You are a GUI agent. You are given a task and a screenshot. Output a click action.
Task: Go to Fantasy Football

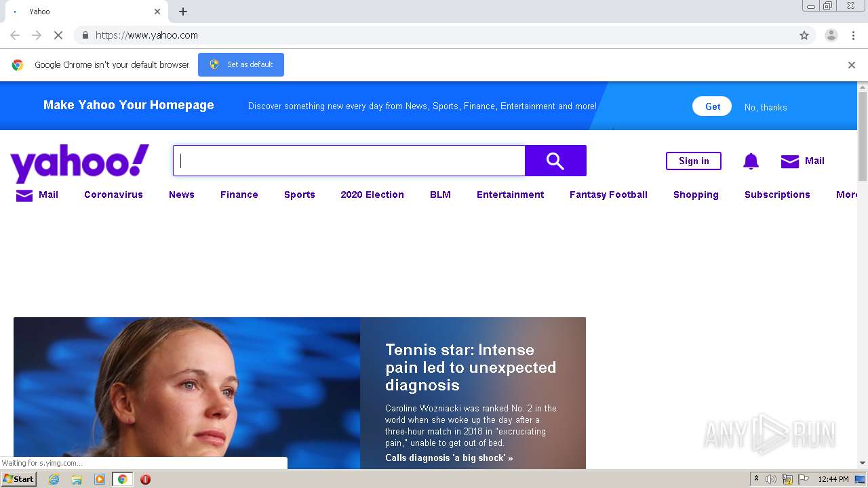(x=608, y=195)
